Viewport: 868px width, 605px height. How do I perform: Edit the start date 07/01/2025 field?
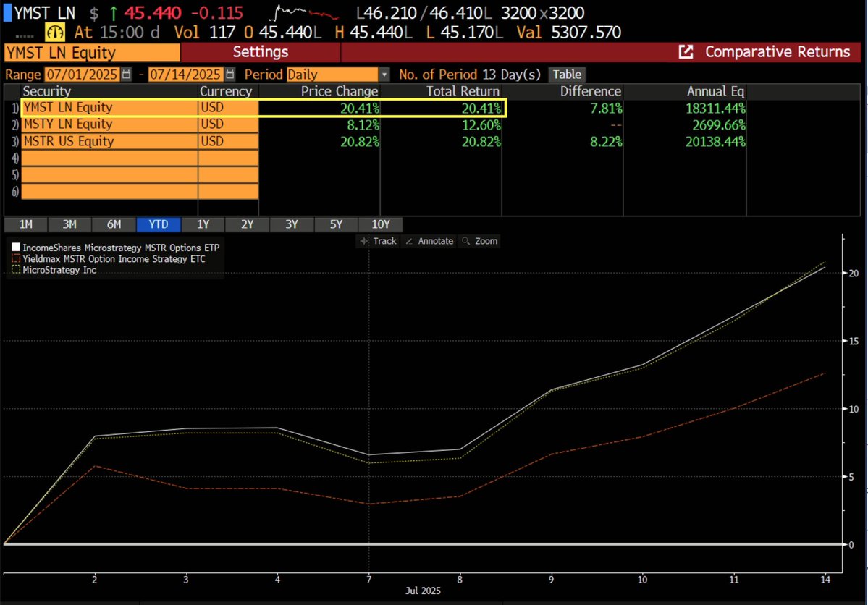82,74
